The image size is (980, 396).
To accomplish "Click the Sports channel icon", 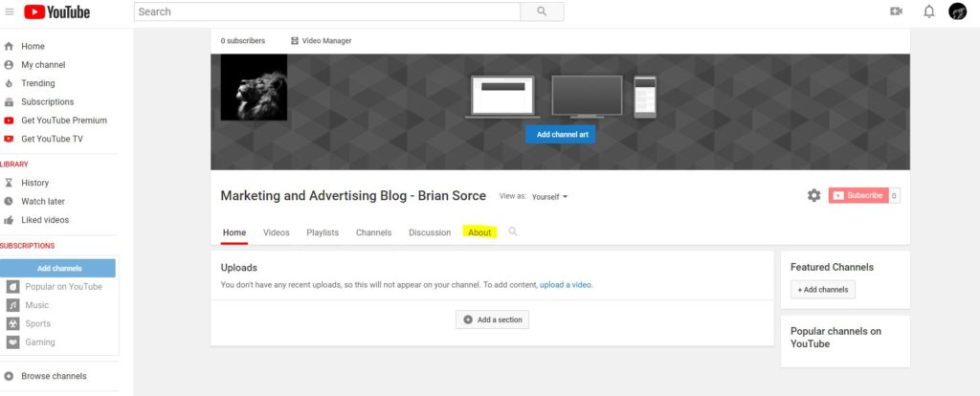I will click(12, 323).
